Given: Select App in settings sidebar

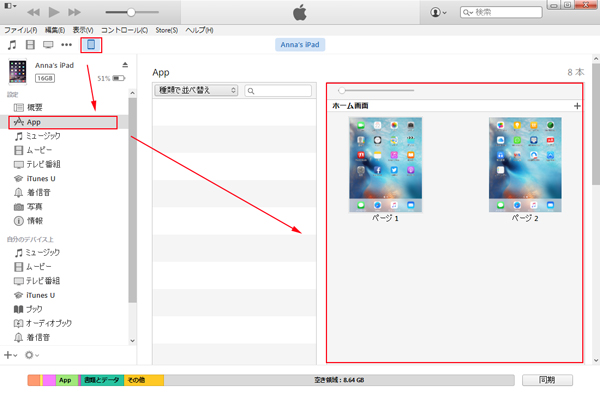Looking at the screenshot, I should click(63, 122).
